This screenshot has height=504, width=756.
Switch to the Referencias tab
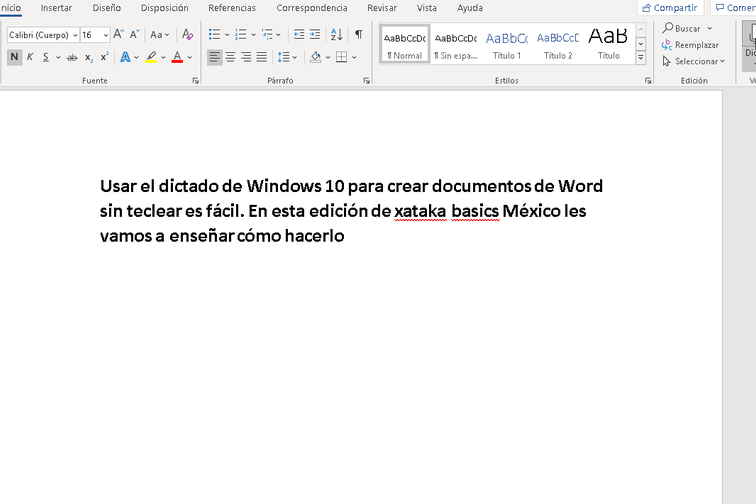pyautogui.click(x=232, y=8)
